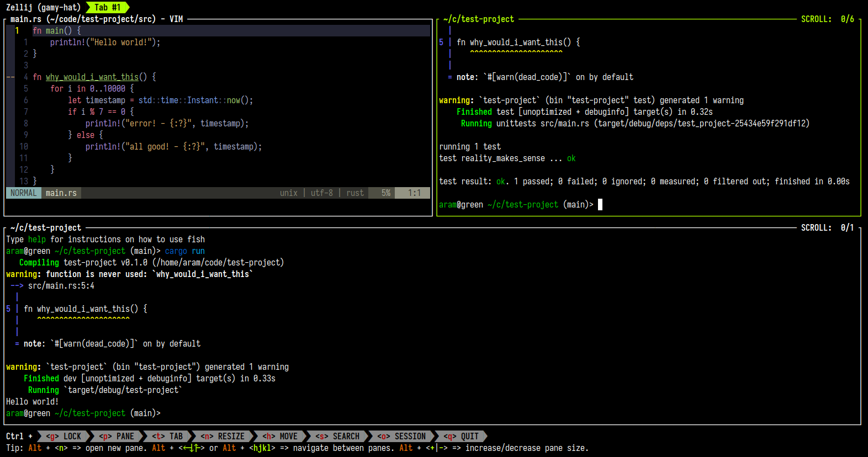Click the Tip line about opening new pane

point(297,448)
